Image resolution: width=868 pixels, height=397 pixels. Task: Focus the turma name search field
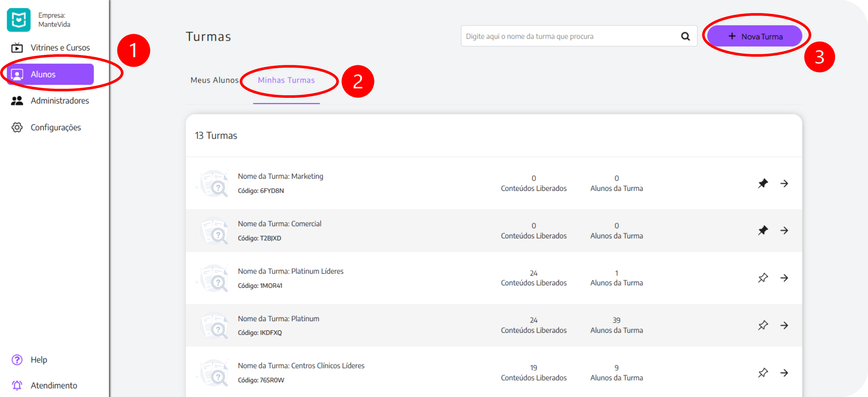pos(568,36)
